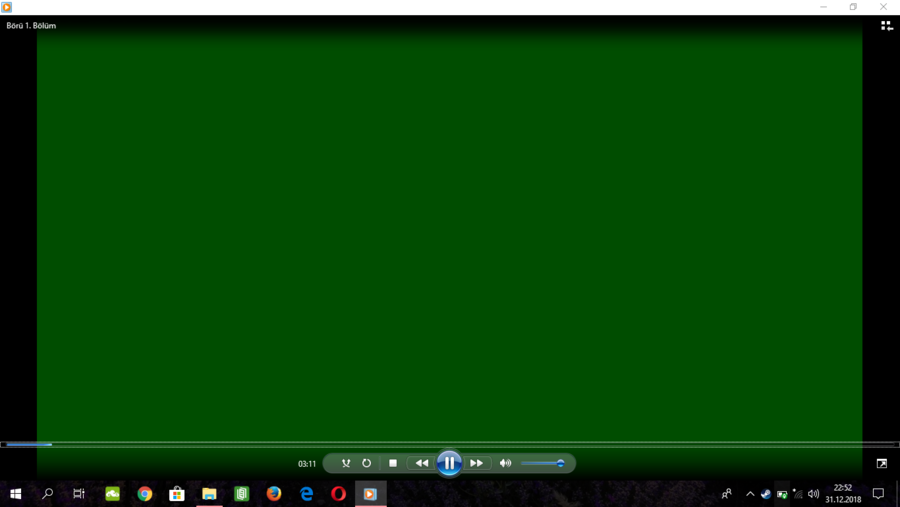Toggle repeat mode

tap(366, 463)
